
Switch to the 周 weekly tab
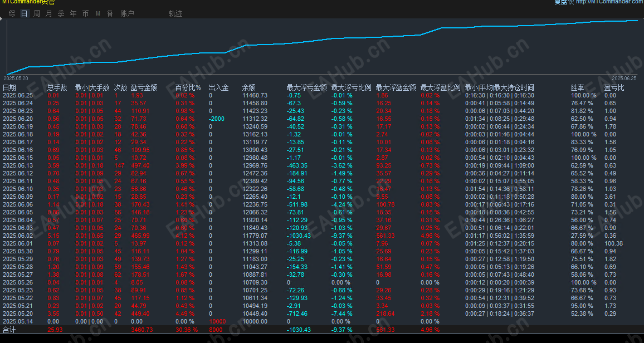tap(37, 13)
